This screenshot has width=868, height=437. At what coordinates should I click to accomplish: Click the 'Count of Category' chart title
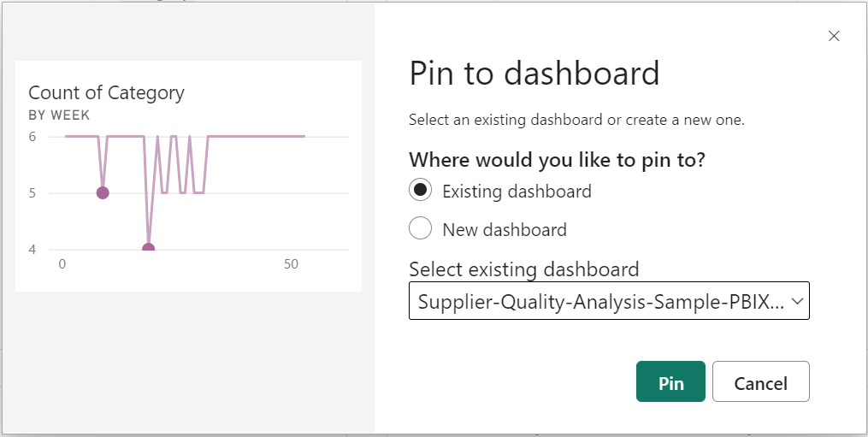[x=106, y=92]
